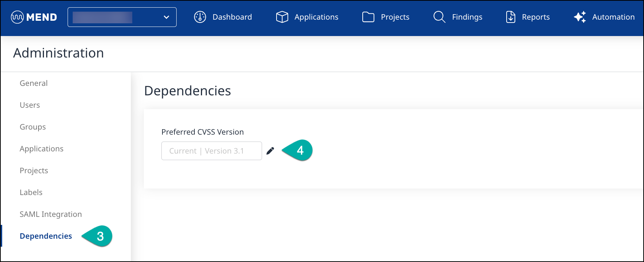Click the Mend logo icon
The height and width of the screenshot is (262, 644).
tap(17, 17)
